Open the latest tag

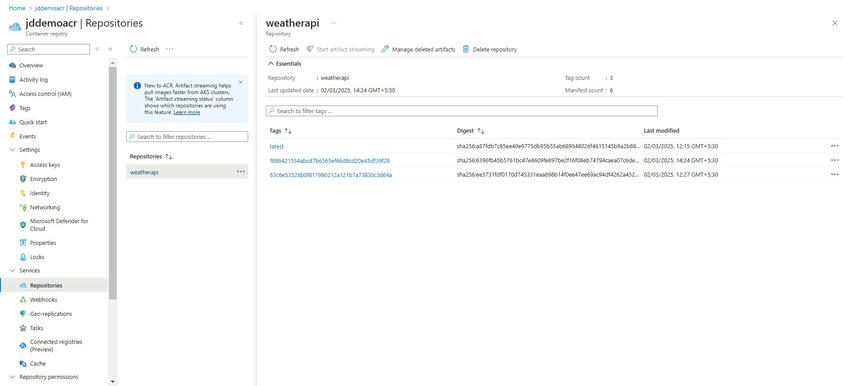click(276, 146)
